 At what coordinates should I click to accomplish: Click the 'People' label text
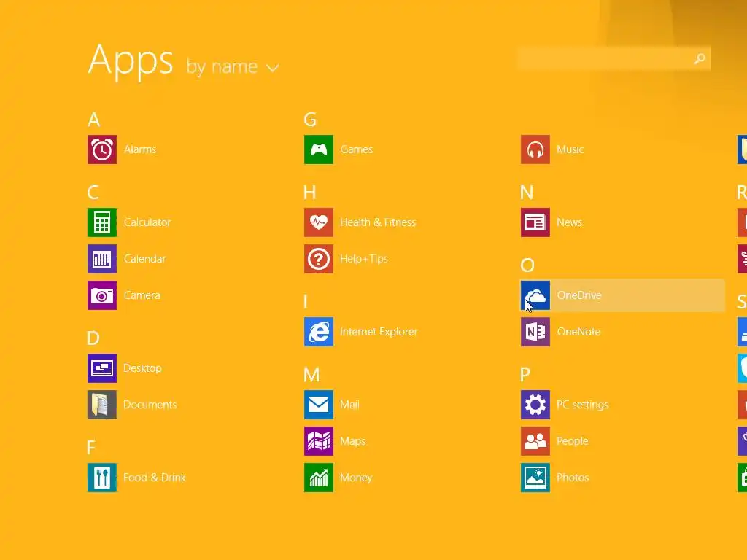click(x=572, y=441)
